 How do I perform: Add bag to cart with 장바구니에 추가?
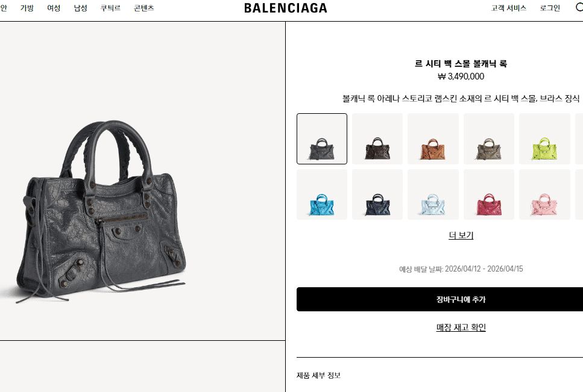[x=440, y=299]
